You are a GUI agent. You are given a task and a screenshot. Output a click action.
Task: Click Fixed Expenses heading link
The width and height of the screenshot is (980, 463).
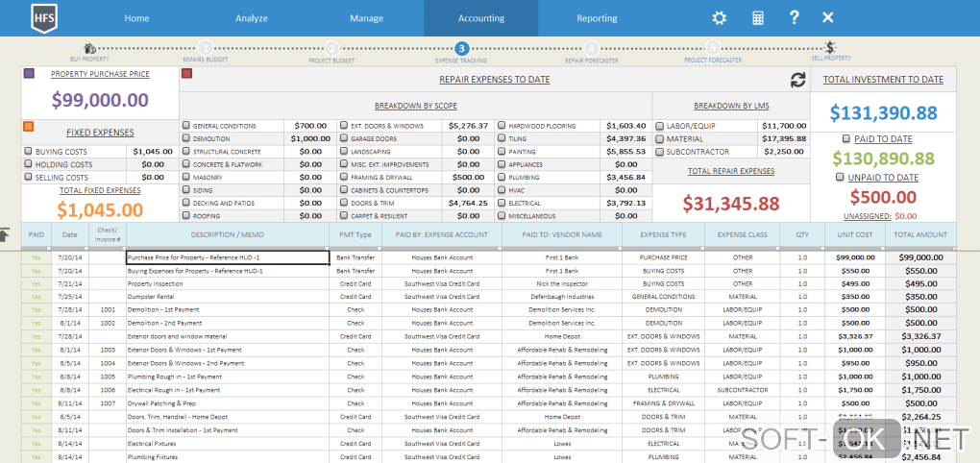100,133
